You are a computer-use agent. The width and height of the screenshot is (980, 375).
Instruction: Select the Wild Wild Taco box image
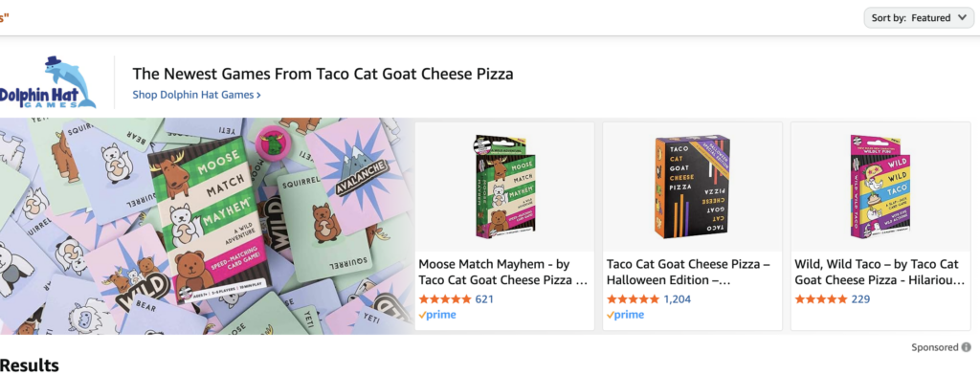pos(880,187)
